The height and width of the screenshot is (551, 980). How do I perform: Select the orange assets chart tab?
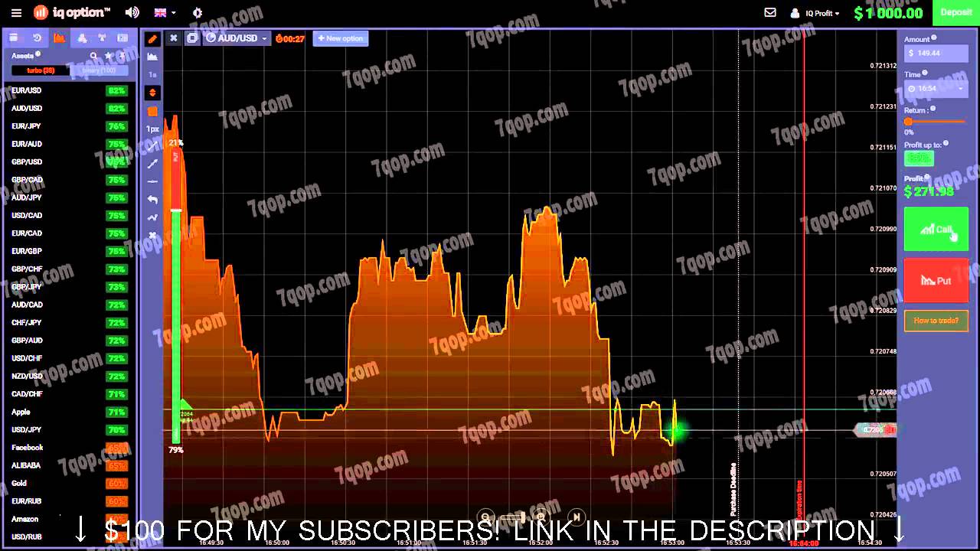pos(59,37)
